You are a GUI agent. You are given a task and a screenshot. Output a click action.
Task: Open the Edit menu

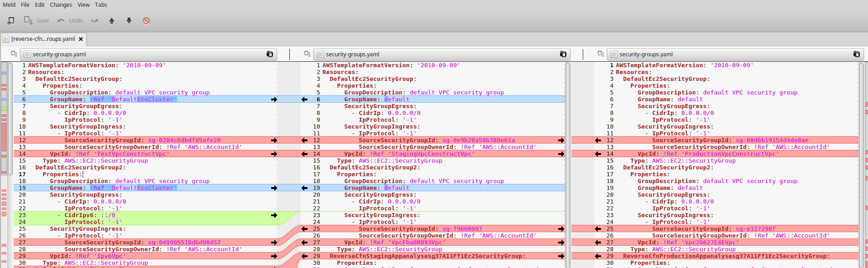coord(40,5)
